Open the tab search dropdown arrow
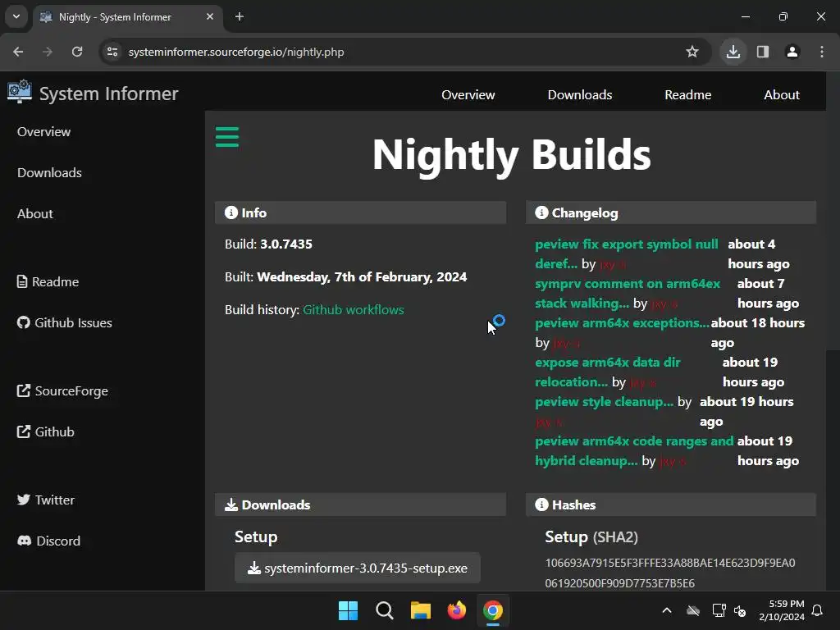 16,16
